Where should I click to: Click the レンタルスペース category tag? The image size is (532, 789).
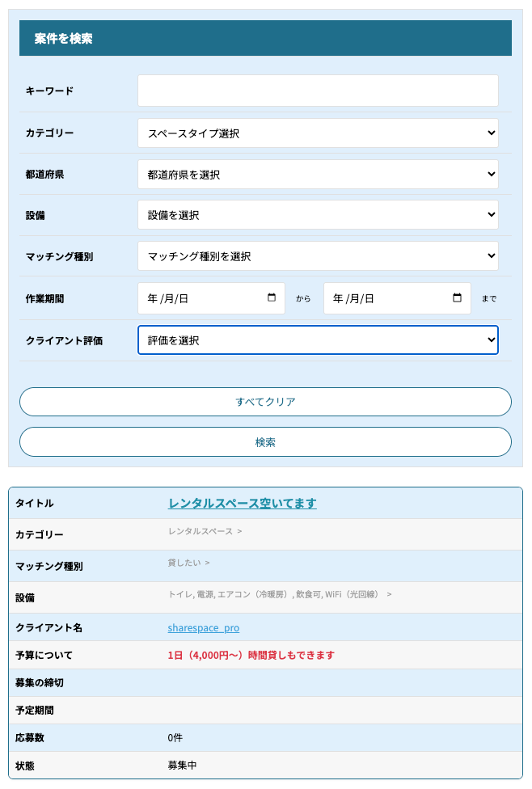point(201,531)
